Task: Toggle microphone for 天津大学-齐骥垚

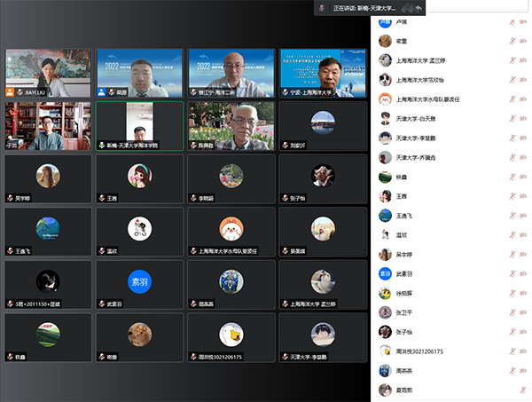Action: (x=512, y=158)
